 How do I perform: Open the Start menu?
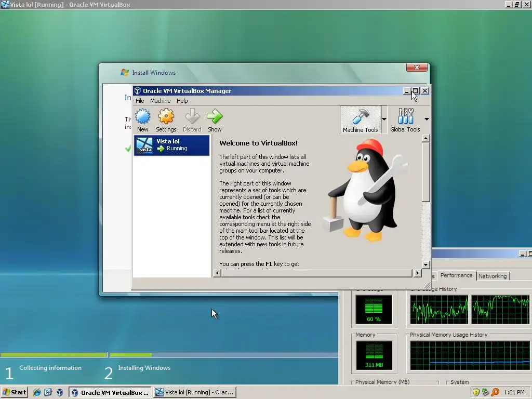[14, 392]
